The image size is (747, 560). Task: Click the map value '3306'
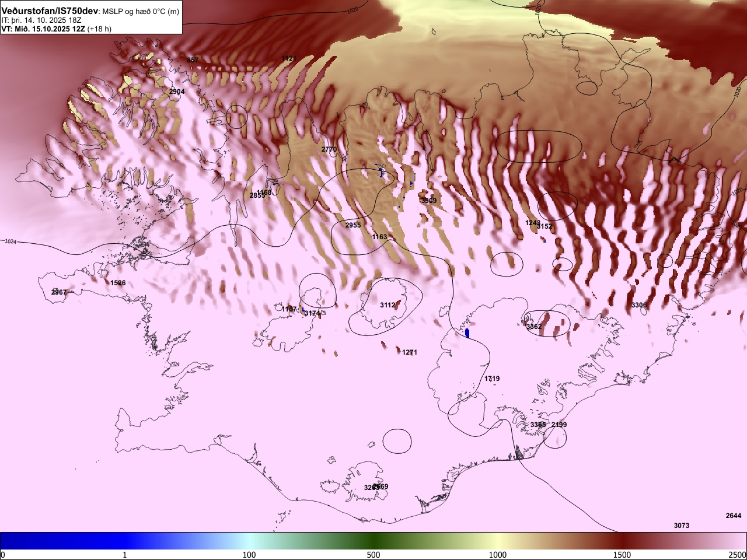click(639, 305)
